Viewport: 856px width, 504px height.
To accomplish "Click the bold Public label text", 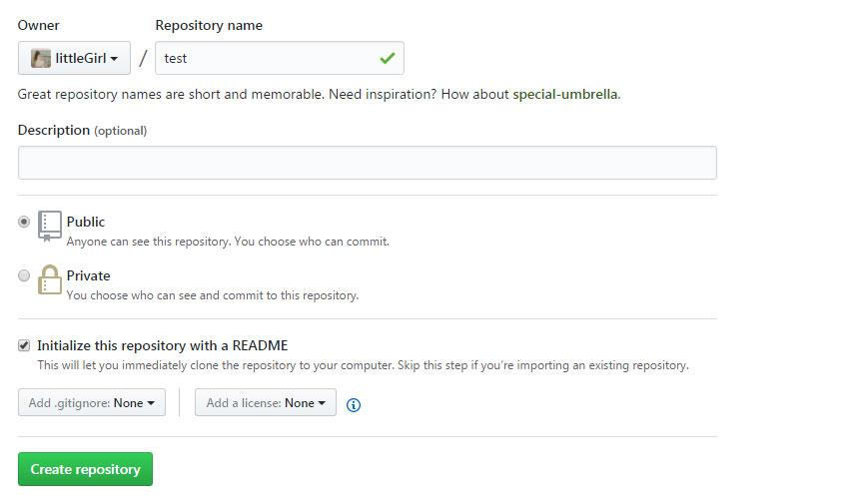I will 86,222.
